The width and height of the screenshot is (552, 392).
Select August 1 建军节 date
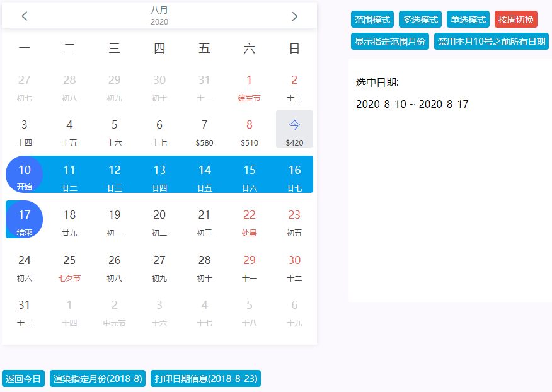tap(249, 88)
